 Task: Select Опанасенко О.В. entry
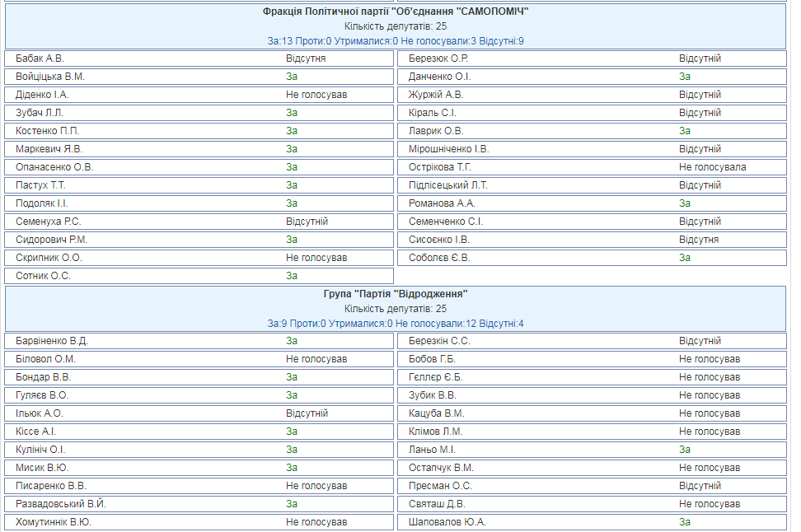pyautogui.click(x=54, y=167)
